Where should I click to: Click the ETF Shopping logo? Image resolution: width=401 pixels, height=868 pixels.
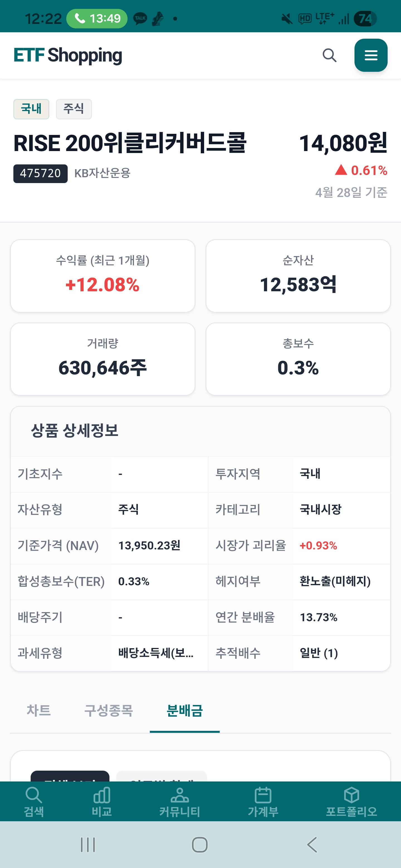coord(68,55)
